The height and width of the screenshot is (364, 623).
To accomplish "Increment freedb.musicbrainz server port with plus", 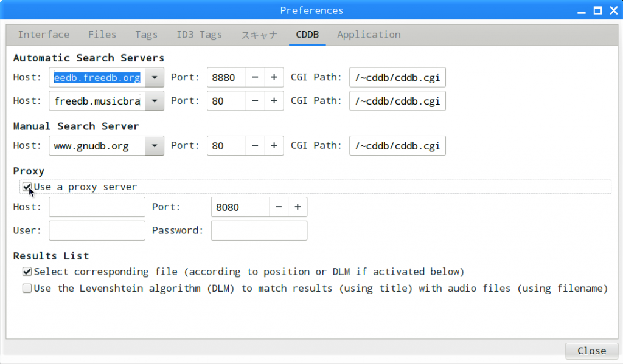I will click(x=274, y=101).
